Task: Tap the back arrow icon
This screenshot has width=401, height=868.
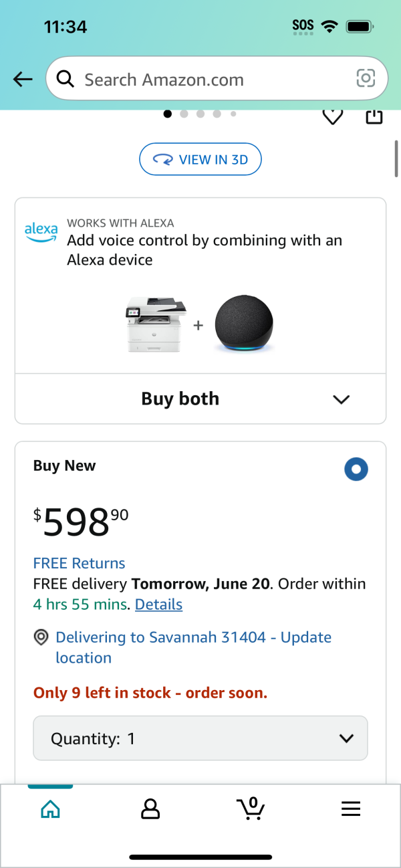Action: point(23,80)
